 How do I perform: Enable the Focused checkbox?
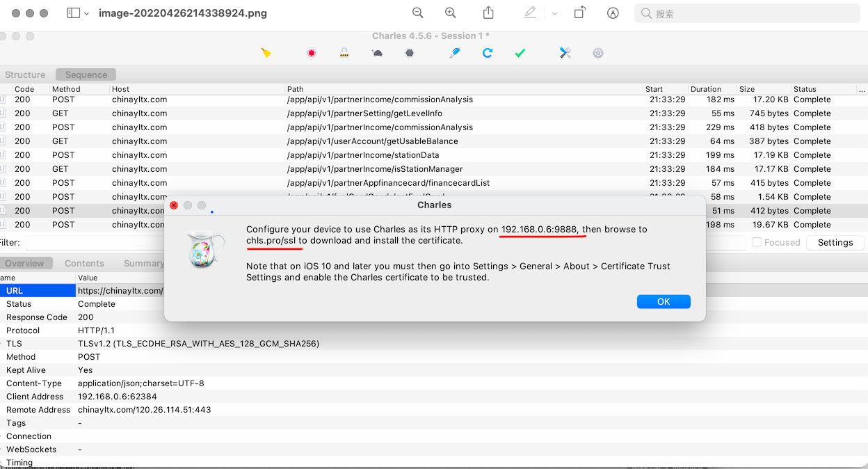(756, 242)
